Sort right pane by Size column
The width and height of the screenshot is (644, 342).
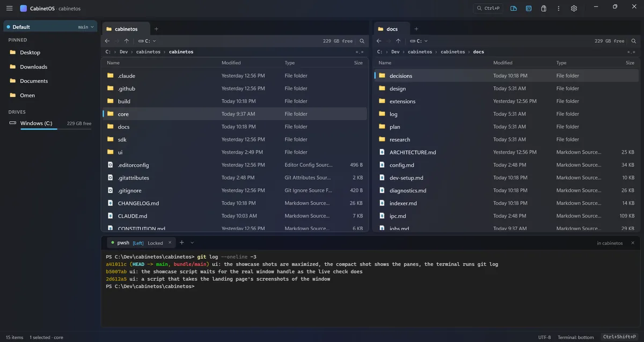click(630, 63)
